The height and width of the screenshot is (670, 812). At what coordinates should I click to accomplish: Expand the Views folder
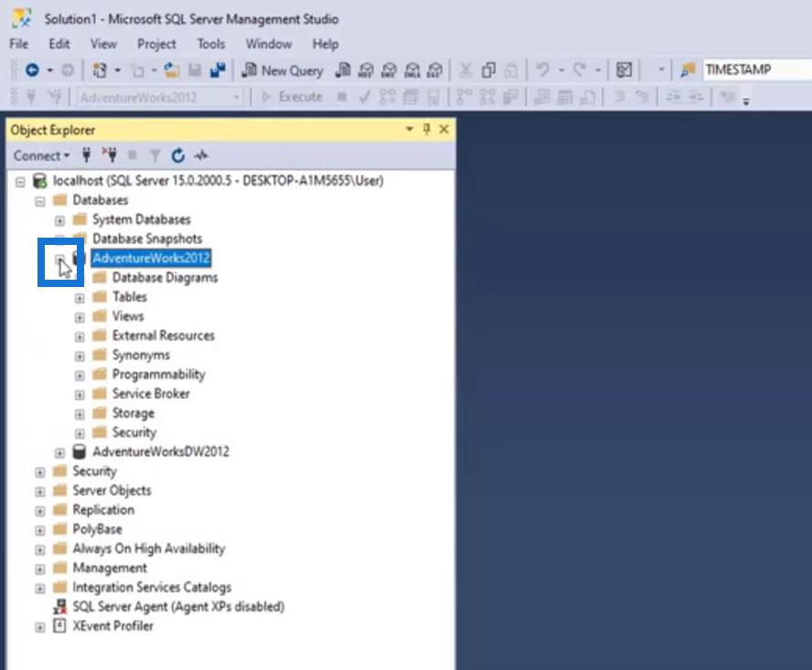[x=80, y=317]
